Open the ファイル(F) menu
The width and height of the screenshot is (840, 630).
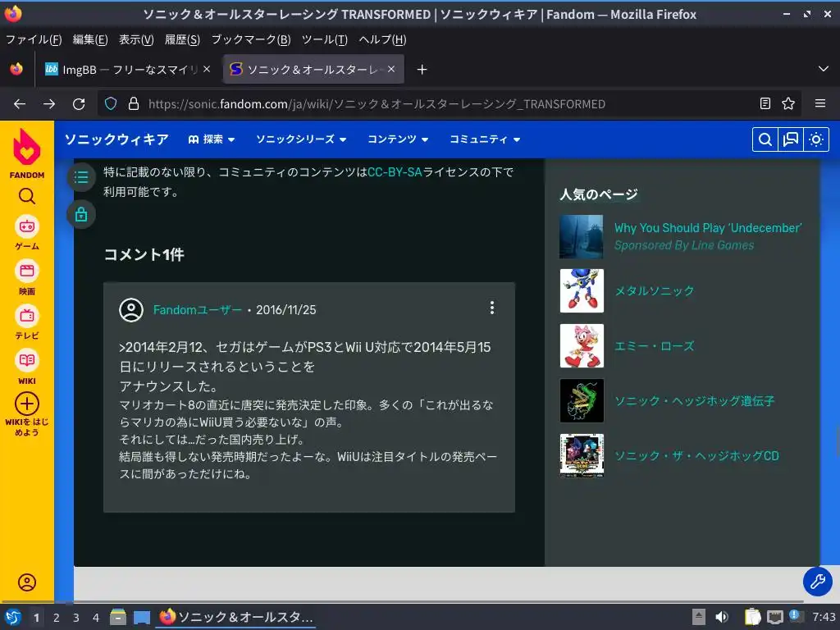click(x=34, y=39)
